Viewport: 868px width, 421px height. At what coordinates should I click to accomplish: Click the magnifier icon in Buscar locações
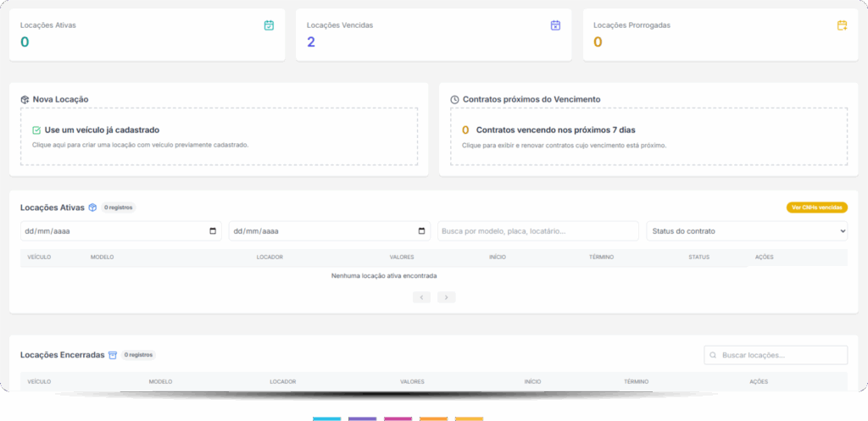tap(714, 355)
